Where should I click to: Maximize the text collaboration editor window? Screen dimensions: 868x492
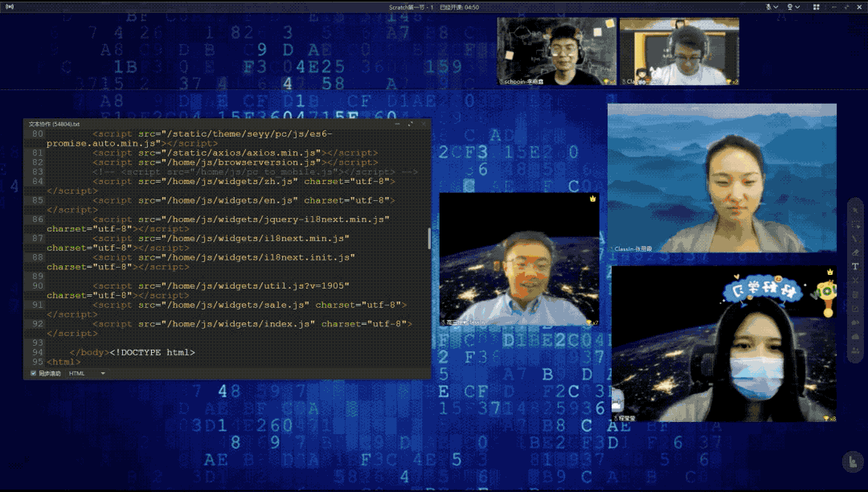pyautogui.click(x=410, y=124)
